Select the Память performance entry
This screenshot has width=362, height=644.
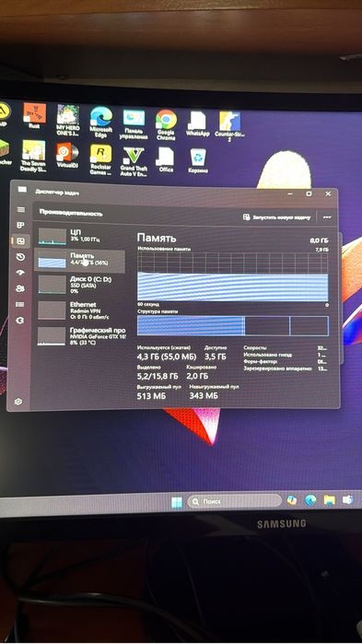click(79, 261)
